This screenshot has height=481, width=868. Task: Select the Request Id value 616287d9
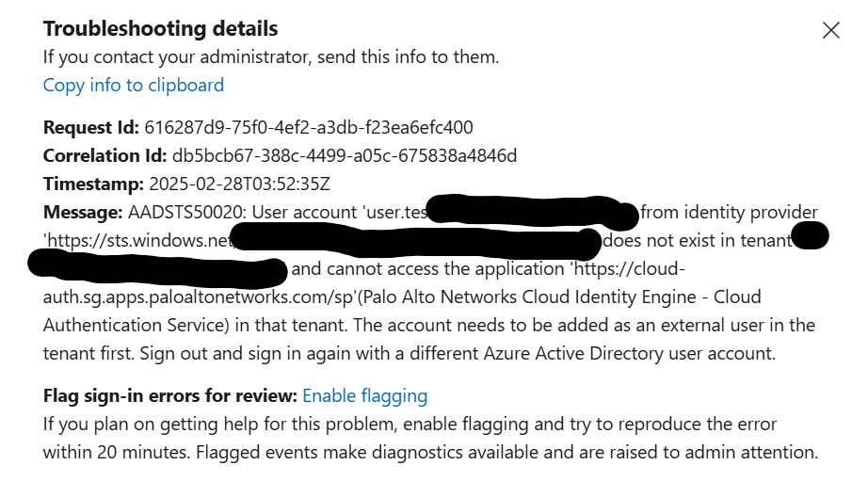point(308,127)
